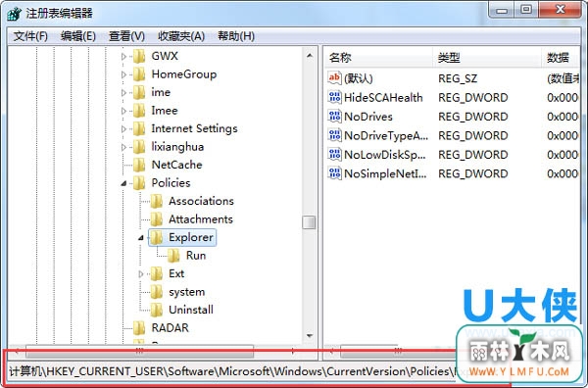Select the HideSCAHealth value name

383,97
